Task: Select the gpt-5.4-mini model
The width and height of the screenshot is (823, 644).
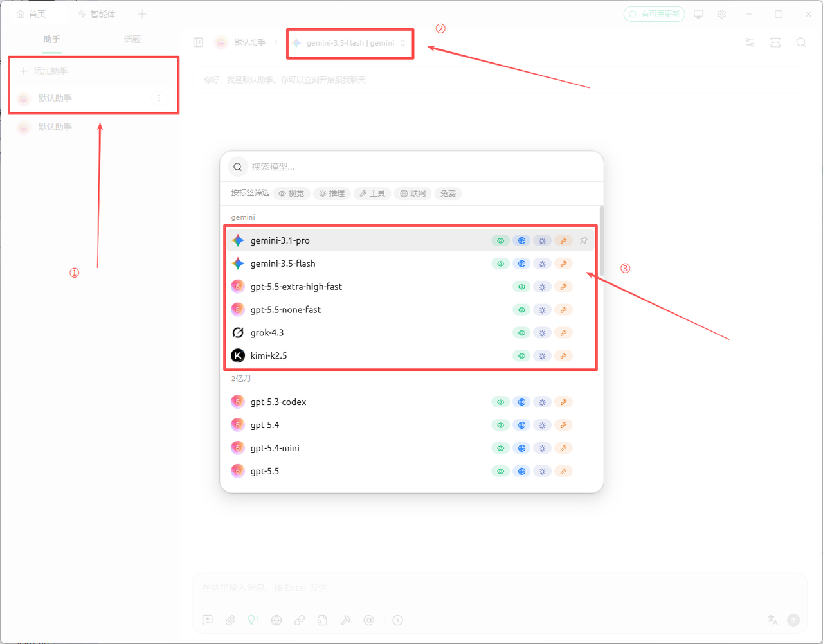Action: (410, 449)
